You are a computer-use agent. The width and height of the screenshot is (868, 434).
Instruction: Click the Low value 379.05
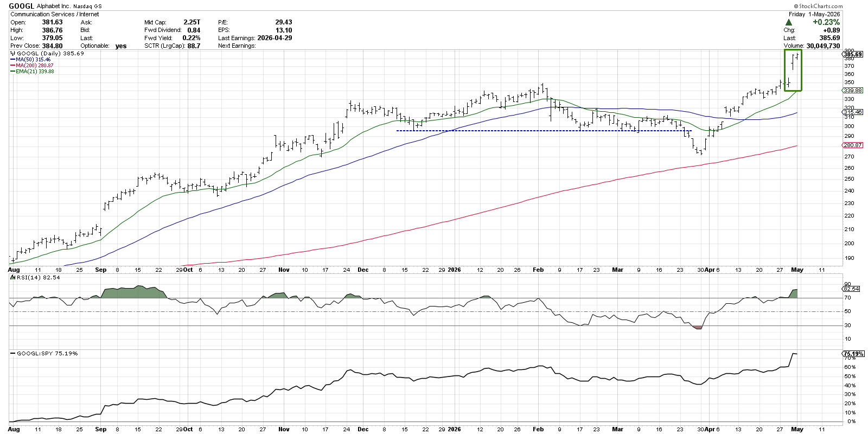pyautogui.click(x=53, y=38)
